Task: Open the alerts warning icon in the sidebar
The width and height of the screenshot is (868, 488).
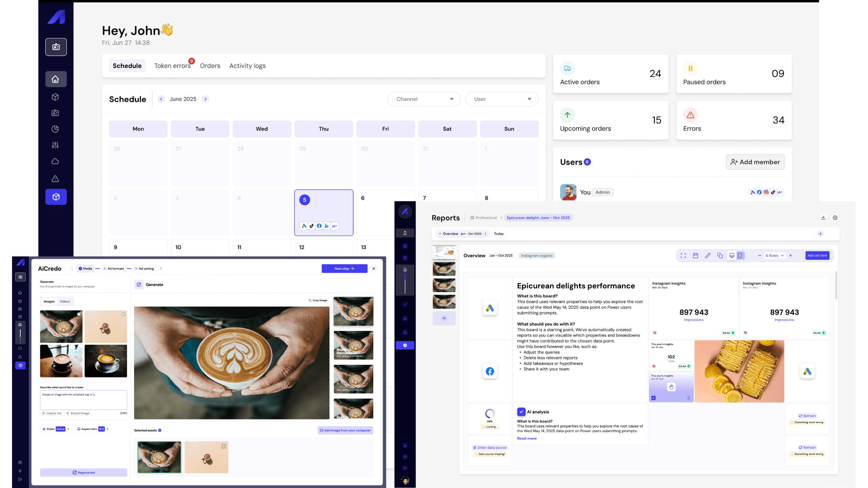Action: (56, 178)
